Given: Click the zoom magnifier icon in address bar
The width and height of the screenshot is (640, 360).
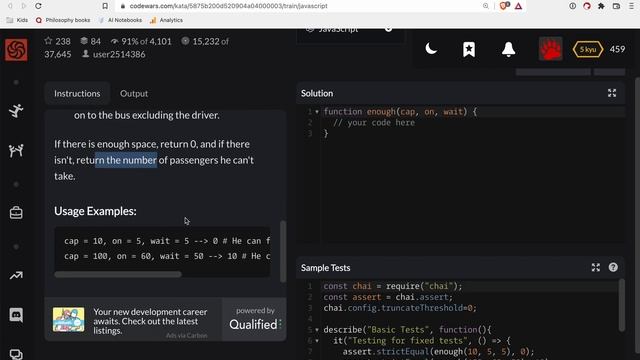Looking at the screenshot, I should 486,6.
